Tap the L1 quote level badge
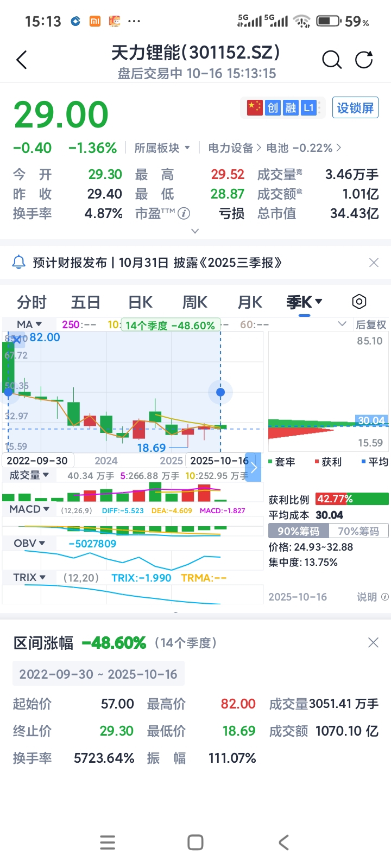The width and height of the screenshot is (391, 868). pyautogui.click(x=308, y=107)
